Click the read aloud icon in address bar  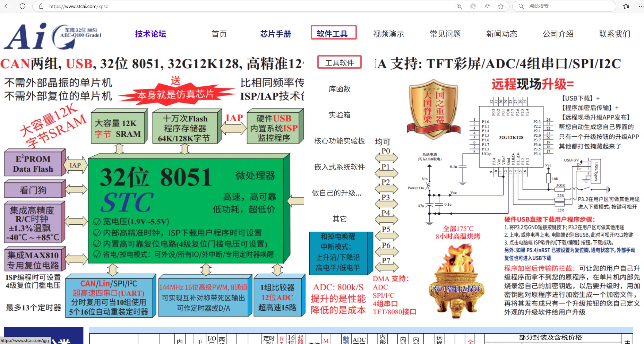click(487, 6)
